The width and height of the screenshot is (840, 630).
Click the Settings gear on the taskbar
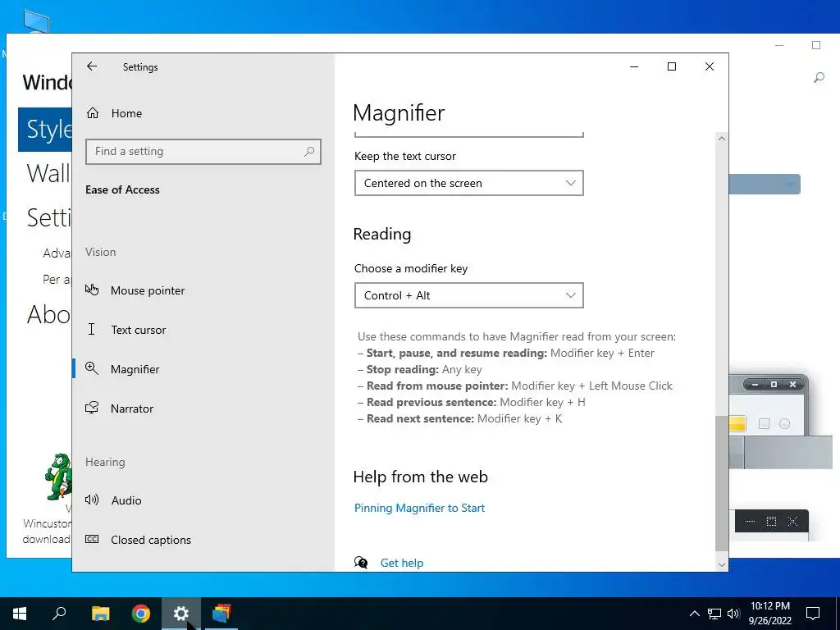pos(181,614)
